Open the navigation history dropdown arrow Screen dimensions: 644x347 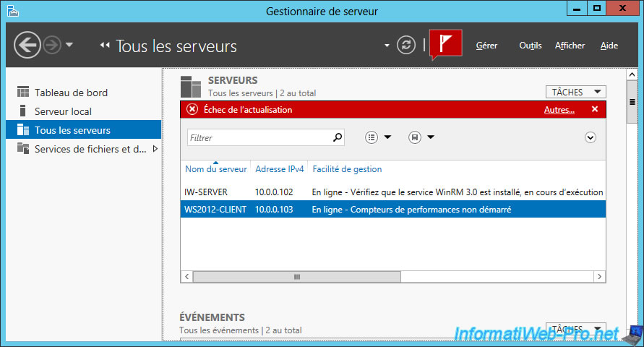(x=69, y=45)
